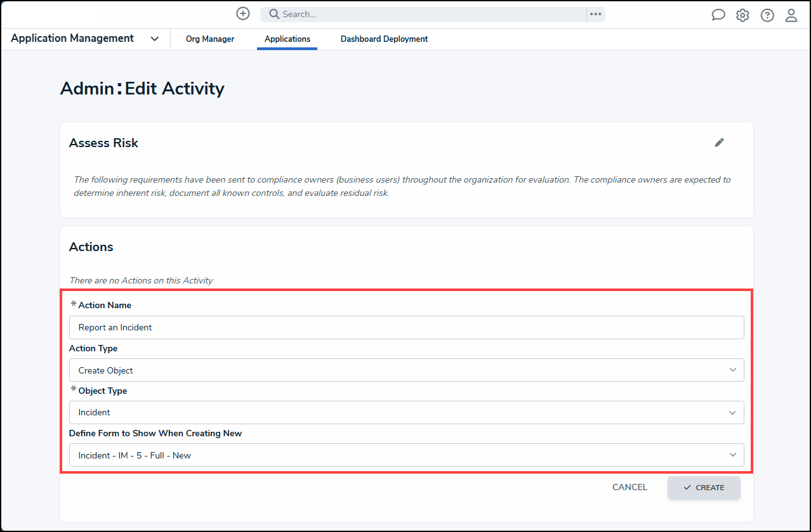Switch to the Applications tab
Image resolution: width=811 pixels, height=532 pixels.
(287, 39)
